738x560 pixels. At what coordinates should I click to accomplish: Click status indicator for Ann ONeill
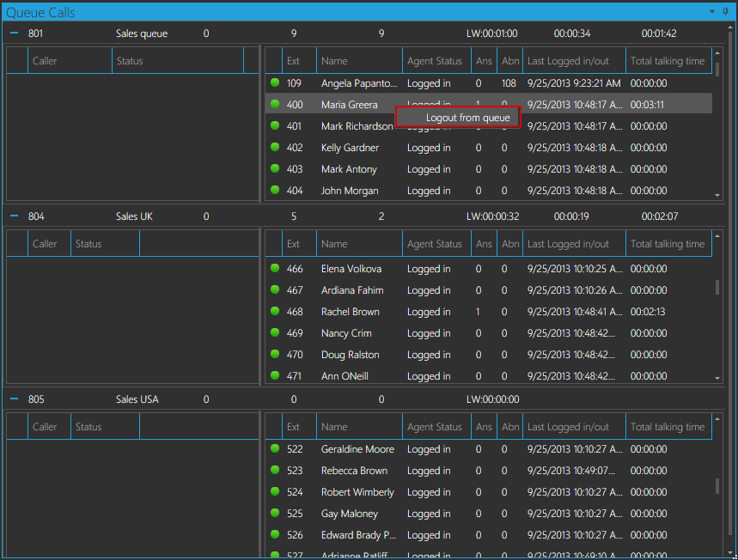(x=275, y=375)
